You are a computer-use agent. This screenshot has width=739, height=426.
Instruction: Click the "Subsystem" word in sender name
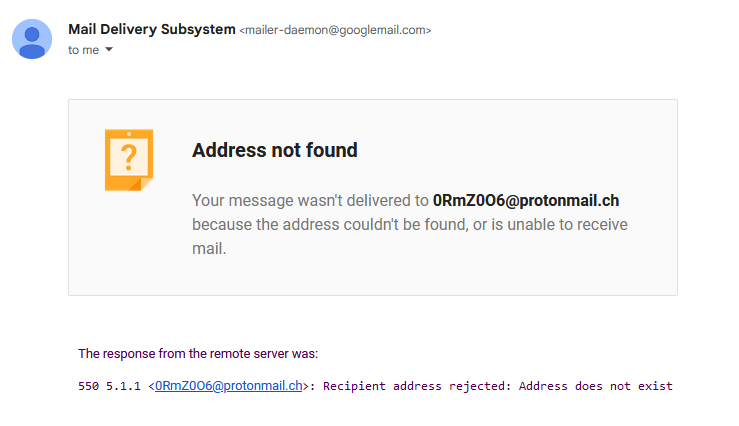click(198, 29)
